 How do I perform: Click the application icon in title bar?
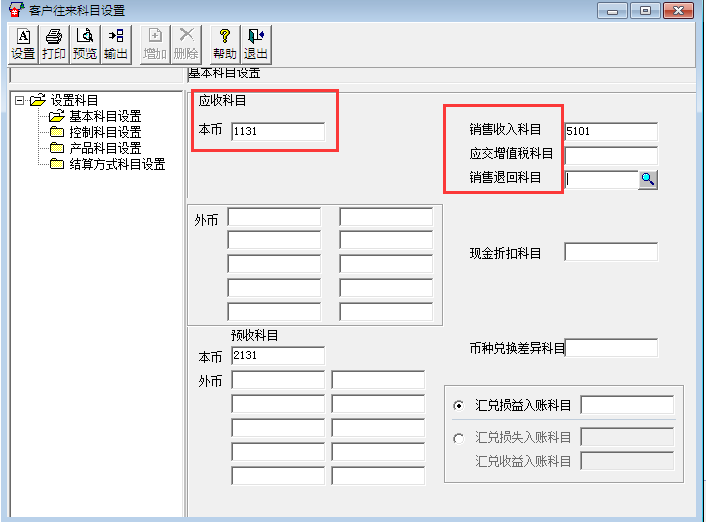pyautogui.click(x=14, y=10)
